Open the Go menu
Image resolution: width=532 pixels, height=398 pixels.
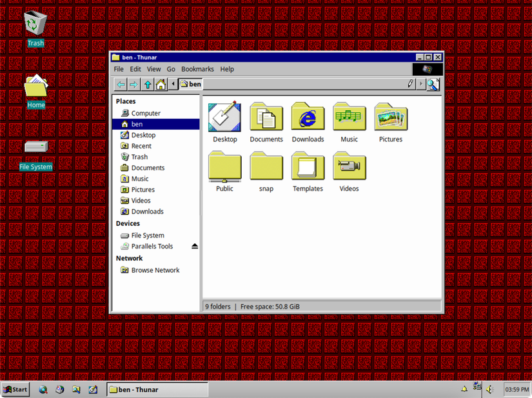click(171, 69)
